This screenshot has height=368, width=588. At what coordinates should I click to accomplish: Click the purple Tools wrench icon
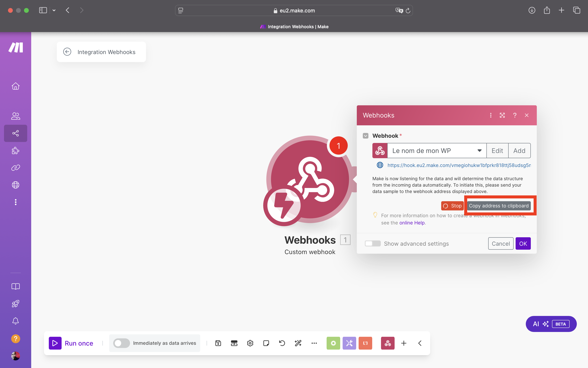(349, 343)
